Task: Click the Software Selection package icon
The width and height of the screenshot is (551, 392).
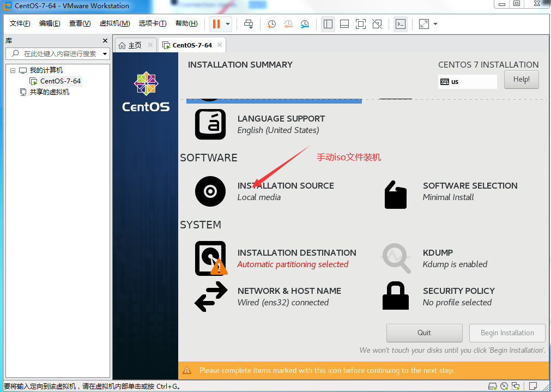Action: [396, 195]
